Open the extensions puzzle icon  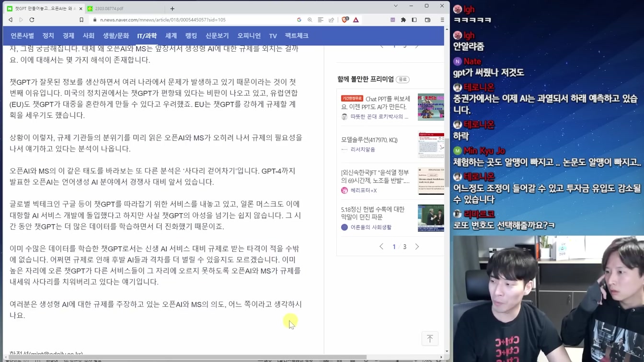(x=403, y=20)
